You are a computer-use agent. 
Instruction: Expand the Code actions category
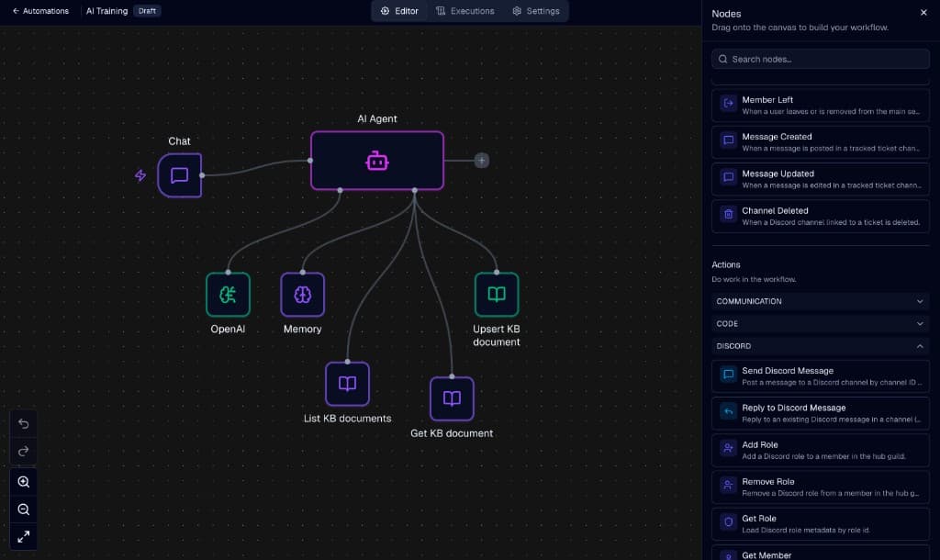(x=820, y=324)
